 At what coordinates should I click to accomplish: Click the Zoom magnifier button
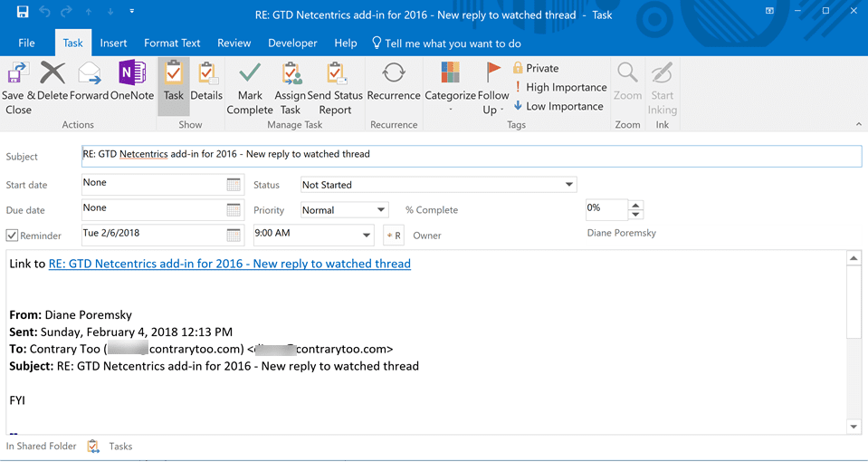click(627, 82)
